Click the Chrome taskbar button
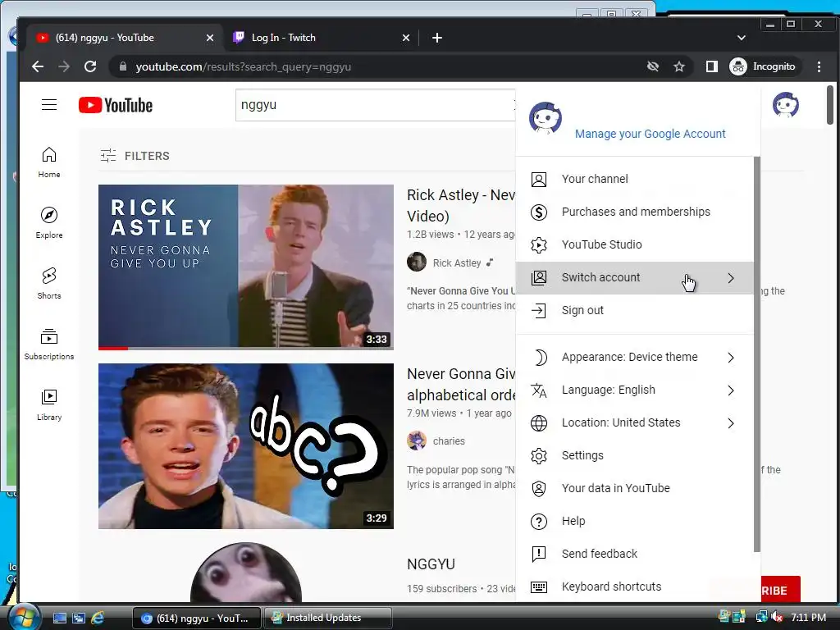840x630 pixels. click(x=196, y=618)
